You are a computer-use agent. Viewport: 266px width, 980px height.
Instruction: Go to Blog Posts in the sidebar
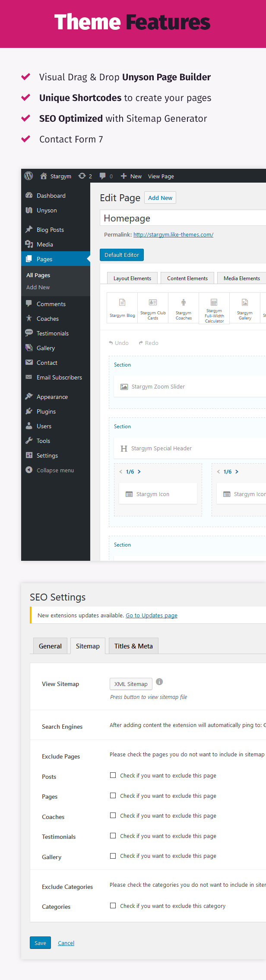56,230
